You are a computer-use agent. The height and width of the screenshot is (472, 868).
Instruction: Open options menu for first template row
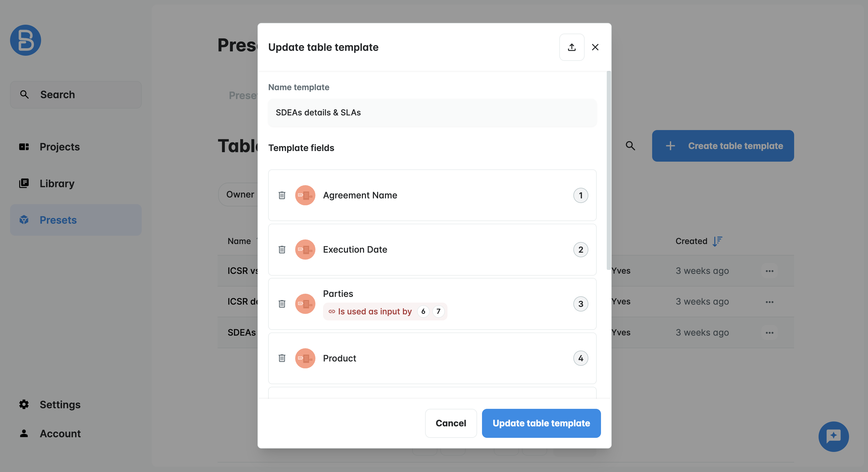click(769, 271)
